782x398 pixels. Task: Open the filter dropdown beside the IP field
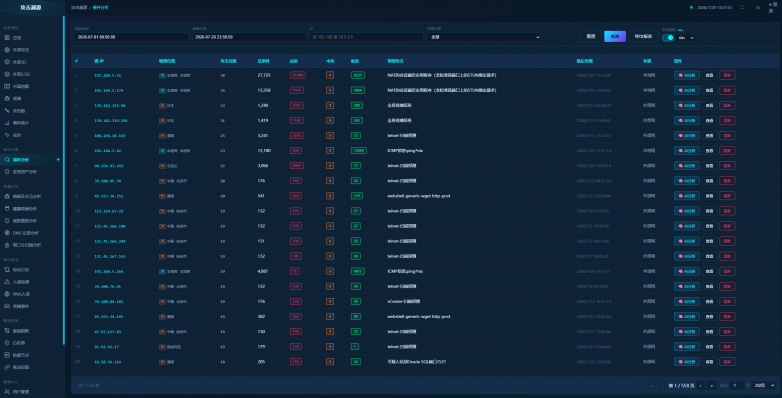484,37
